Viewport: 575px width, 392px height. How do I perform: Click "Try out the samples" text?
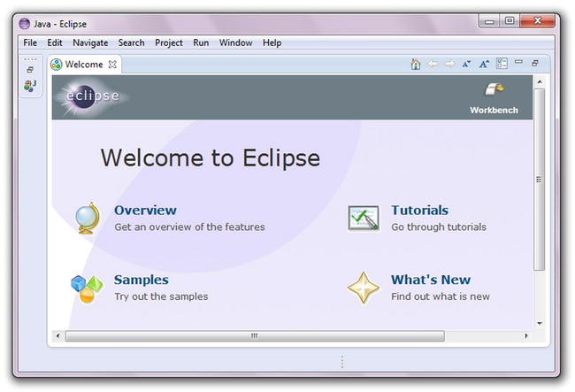tap(161, 296)
